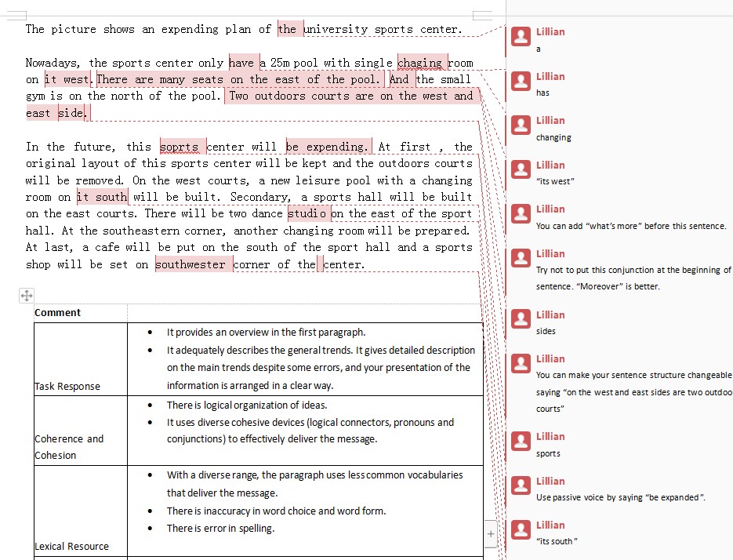
Task: Select the comment text "changing"
Action: coord(553,137)
